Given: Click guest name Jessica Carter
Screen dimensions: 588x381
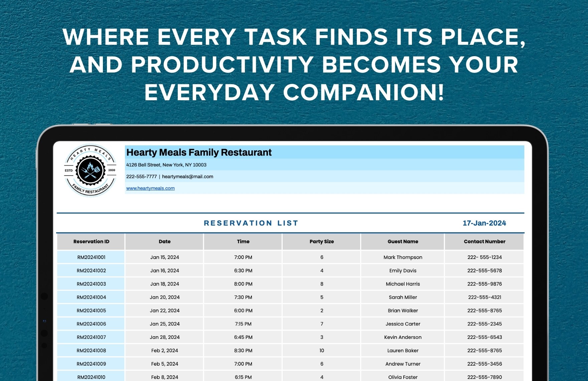Looking at the screenshot, I should click(x=403, y=324).
